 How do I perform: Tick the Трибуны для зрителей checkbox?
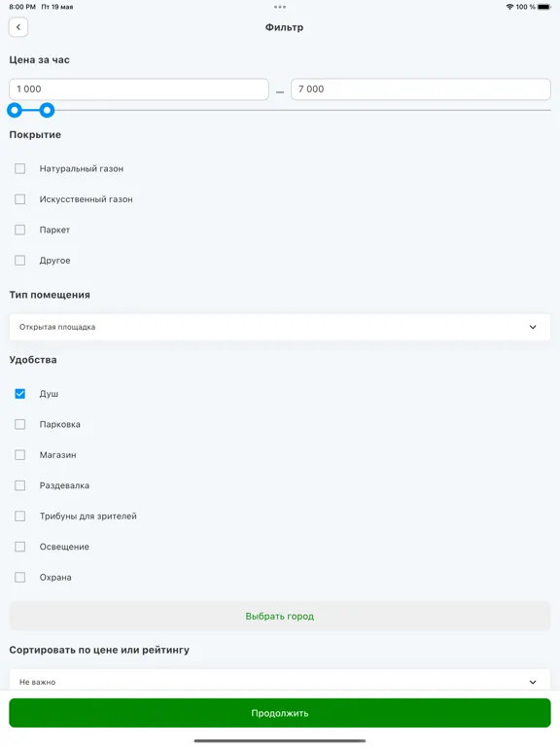pyautogui.click(x=20, y=516)
